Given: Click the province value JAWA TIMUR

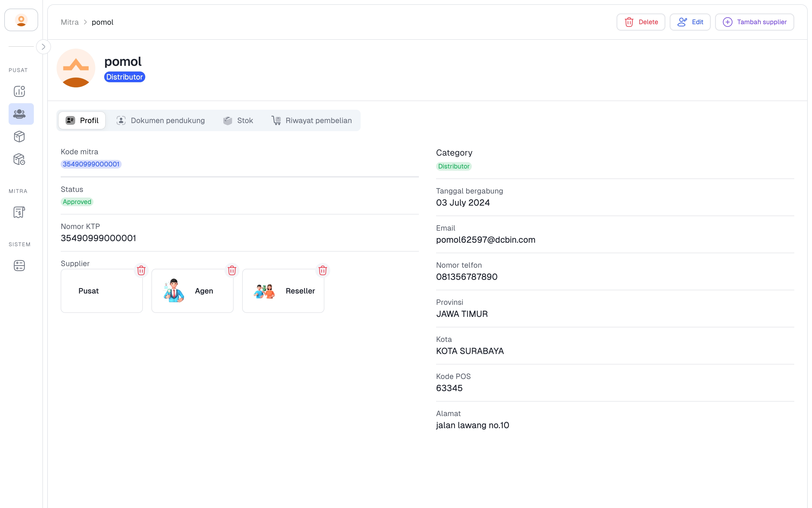Looking at the screenshot, I should pos(462,314).
